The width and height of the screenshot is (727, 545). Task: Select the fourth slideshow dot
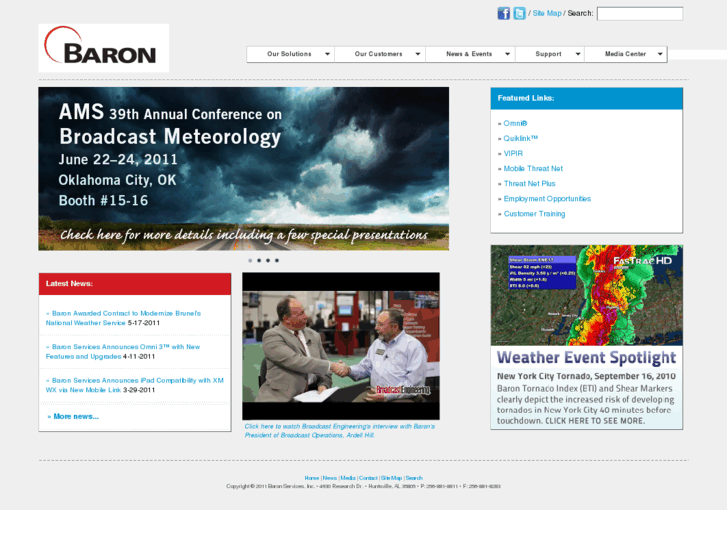(x=277, y=261)
